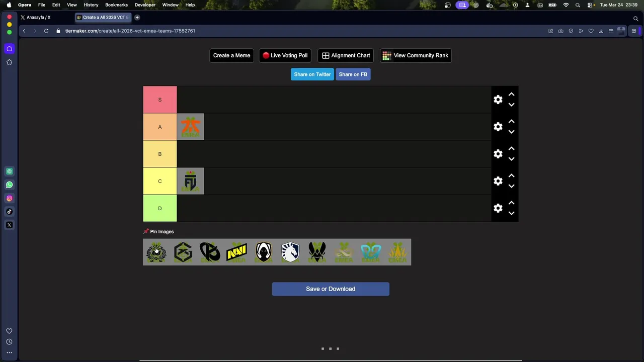This screenshot has width=644, height=362.
Task: Open settings gear for A tier row
Action: click(498, 127)
